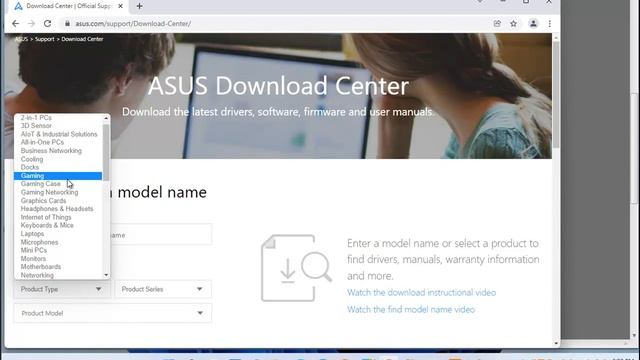Open the find model name video link
Image resolution: width=640 pixels, height=360 pixels.
pos(411,309)
